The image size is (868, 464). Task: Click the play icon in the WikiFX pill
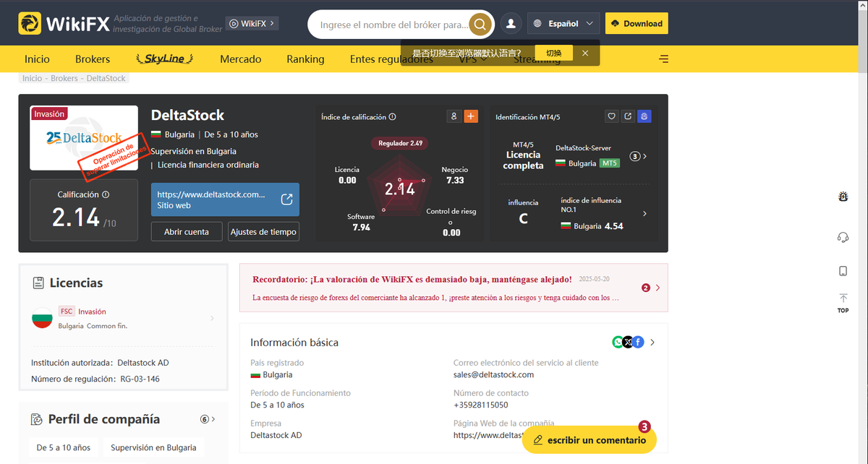tap(234, 24)
